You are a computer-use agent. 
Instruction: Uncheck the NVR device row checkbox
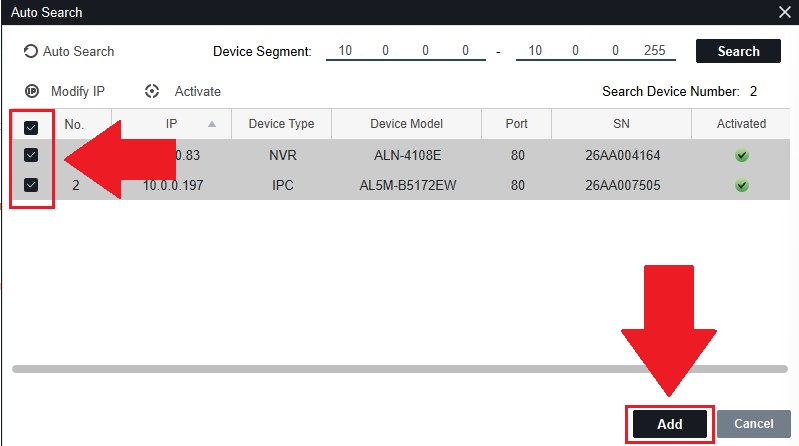point(31,155)
